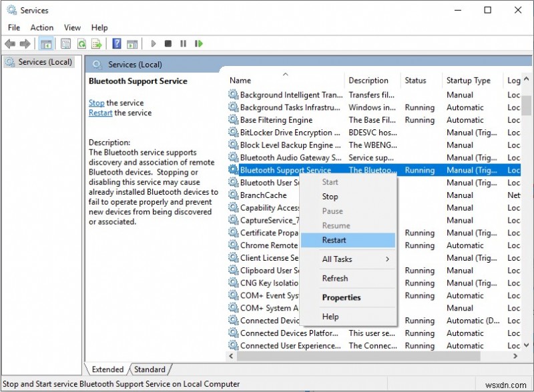534x392 pixels.
Task: Toggle the console tree show/hide icon
Action: pyautogui.click(x=45, y=43)
